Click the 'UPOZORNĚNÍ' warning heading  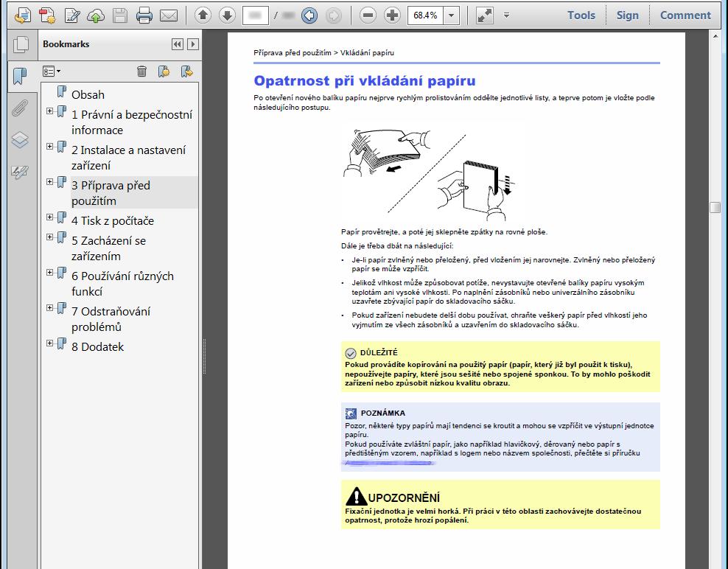coord(404,498)
